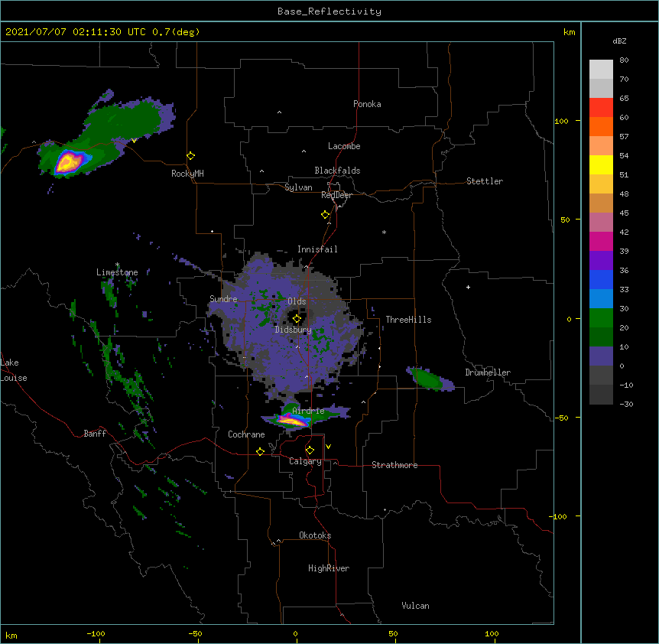659x644 pixels.
Task: Select the yellow diamond marker above Calgary
Action: [x=310, y=450]
